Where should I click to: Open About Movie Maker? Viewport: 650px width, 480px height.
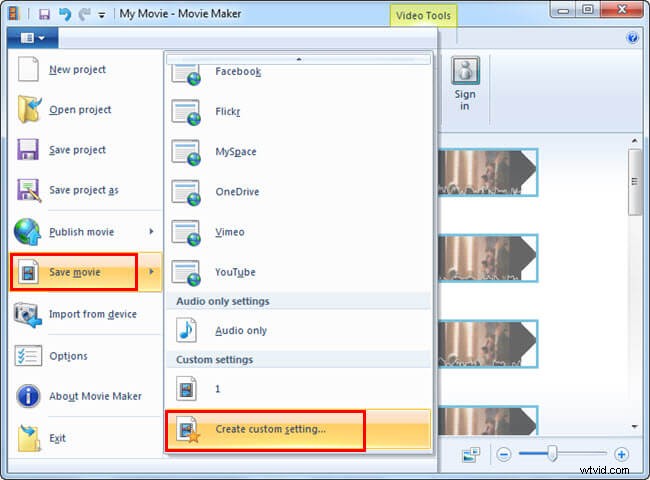[95, 396]
